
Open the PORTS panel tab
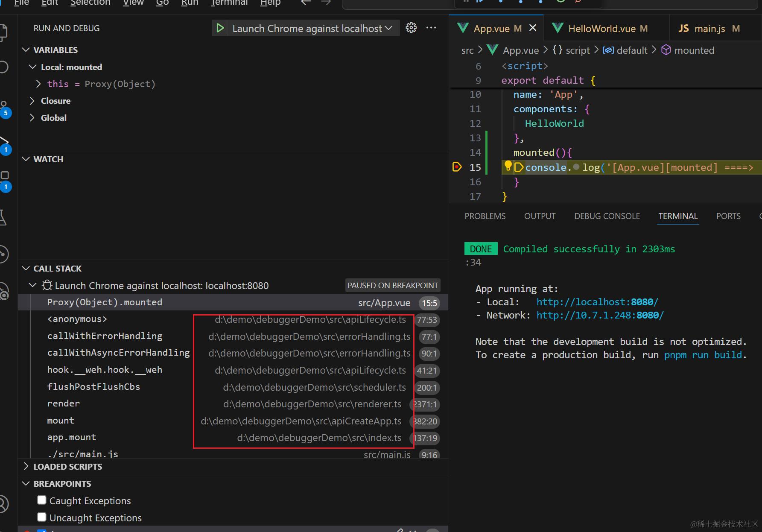728,216
